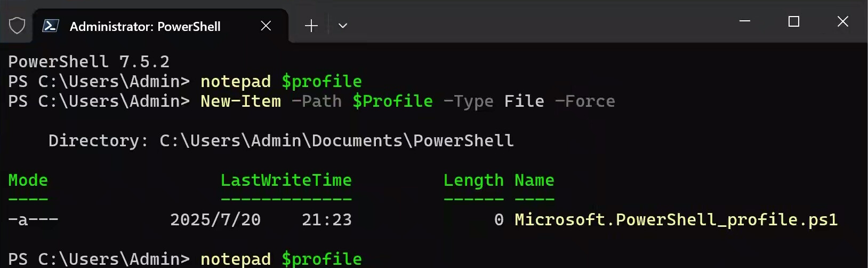
Task: Minimize the terminal window
Action: pos(745,21)
